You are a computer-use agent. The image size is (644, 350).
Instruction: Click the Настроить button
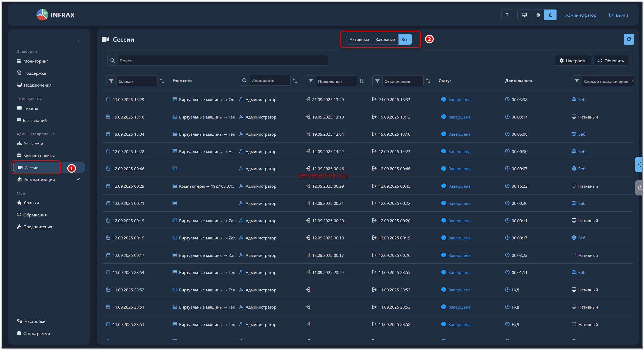[573, 61]
